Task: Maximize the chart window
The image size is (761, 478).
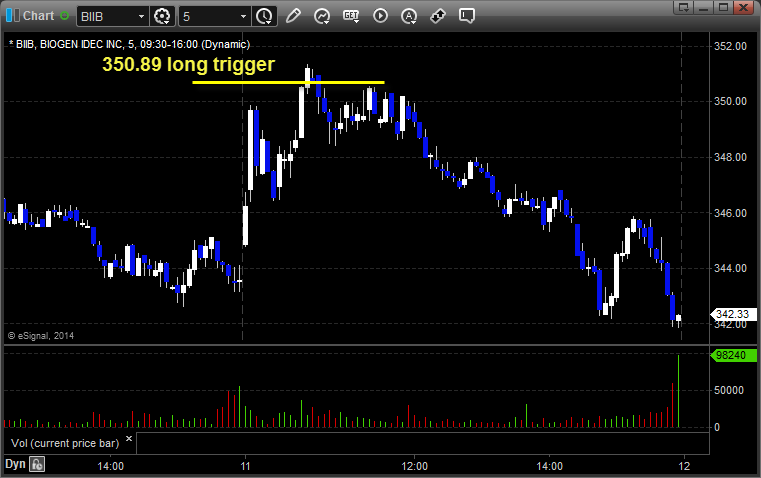Action: (x=723, y=7)
